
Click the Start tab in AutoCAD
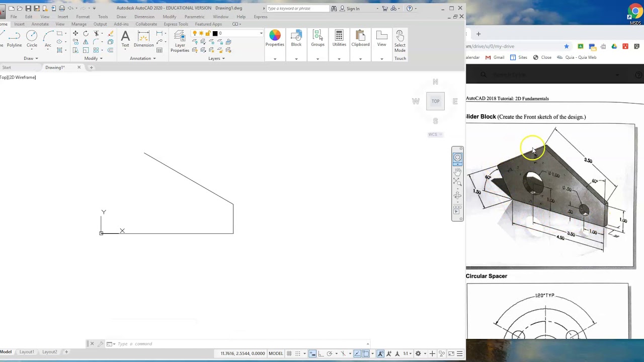(x=7, y=67)
